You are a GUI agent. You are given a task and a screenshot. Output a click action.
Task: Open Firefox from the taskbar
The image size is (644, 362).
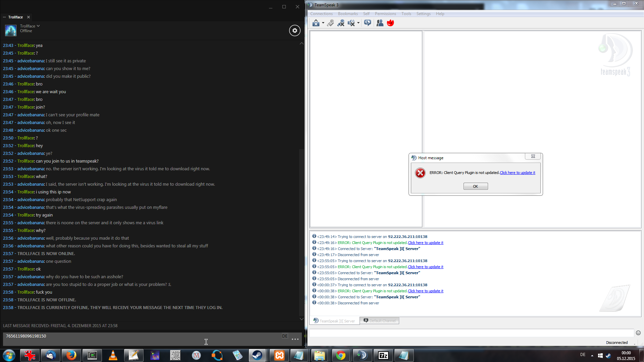point(71,355)
